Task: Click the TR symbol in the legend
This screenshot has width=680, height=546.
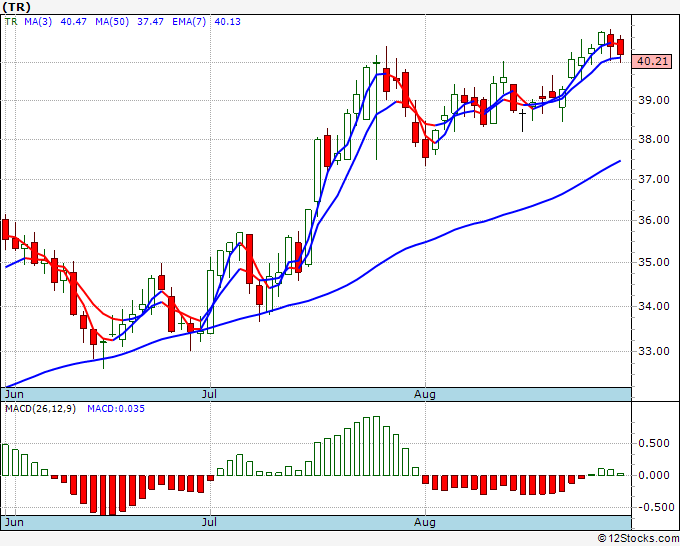Action: click(x=11, y=22)
